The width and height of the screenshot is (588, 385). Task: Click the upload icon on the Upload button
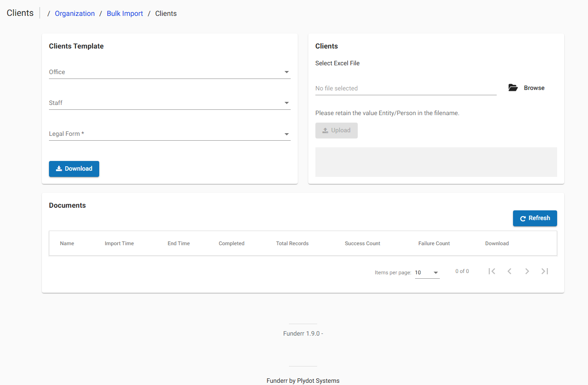point(325,130)
